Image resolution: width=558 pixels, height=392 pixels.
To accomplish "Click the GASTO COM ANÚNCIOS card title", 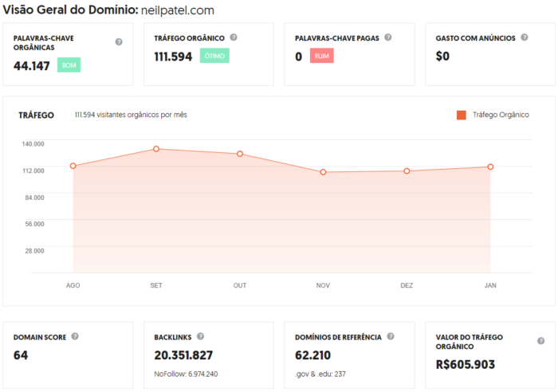I will tap(475, 38).
